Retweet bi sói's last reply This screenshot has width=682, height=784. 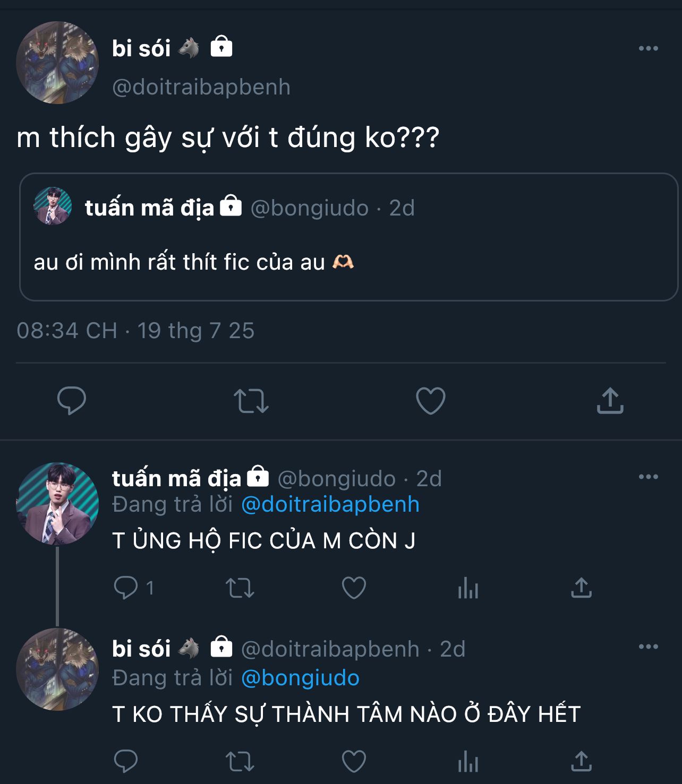(240, 762)
